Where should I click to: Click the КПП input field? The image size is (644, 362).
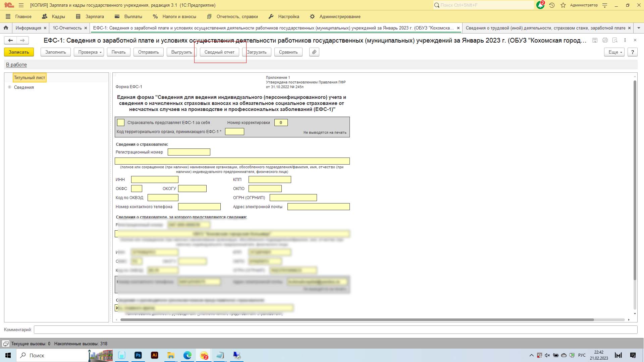(x=270, y=179)
